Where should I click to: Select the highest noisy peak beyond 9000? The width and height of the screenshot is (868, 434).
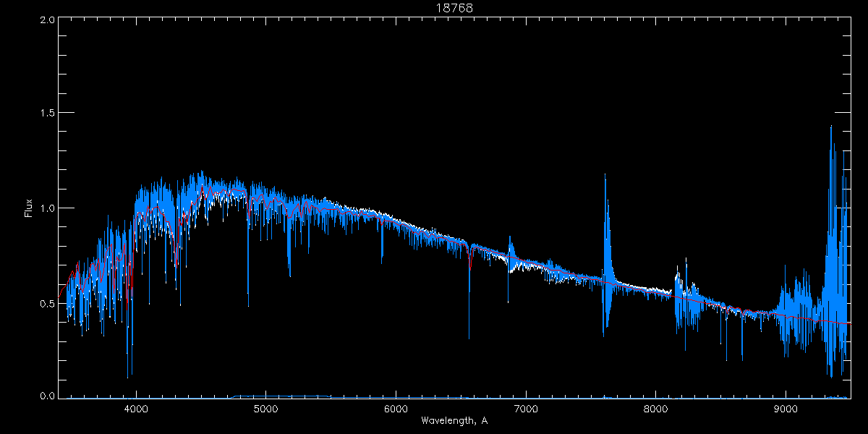830,129
